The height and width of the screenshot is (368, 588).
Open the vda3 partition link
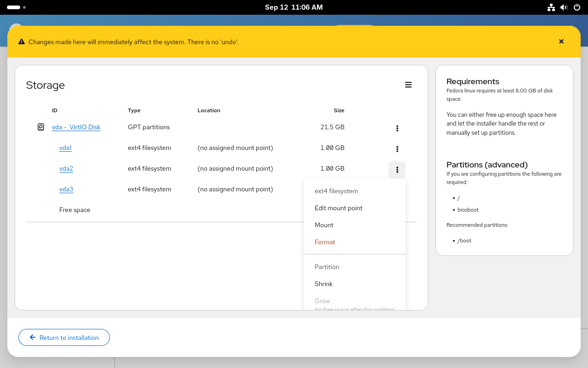[66, 189]
